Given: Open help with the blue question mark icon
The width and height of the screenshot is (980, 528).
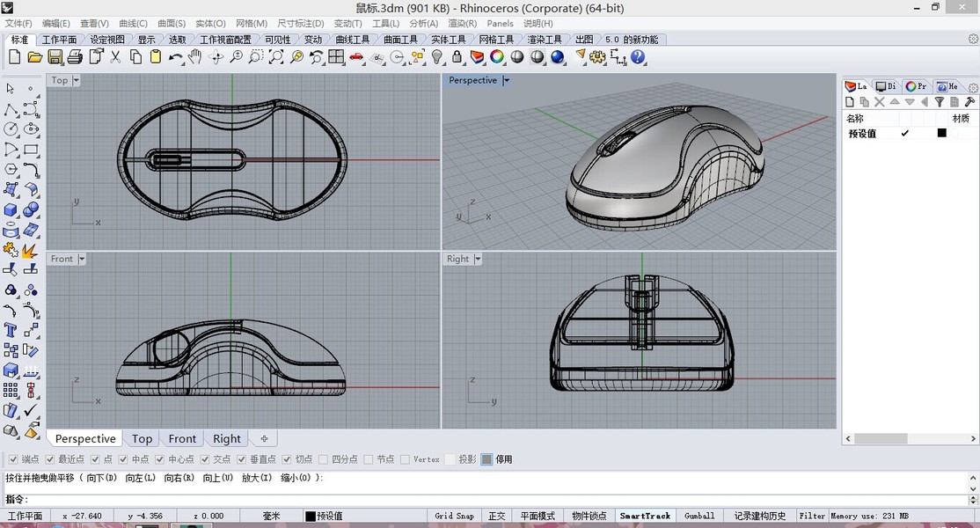Looking at the screenshot, I should tap(638, 57).
